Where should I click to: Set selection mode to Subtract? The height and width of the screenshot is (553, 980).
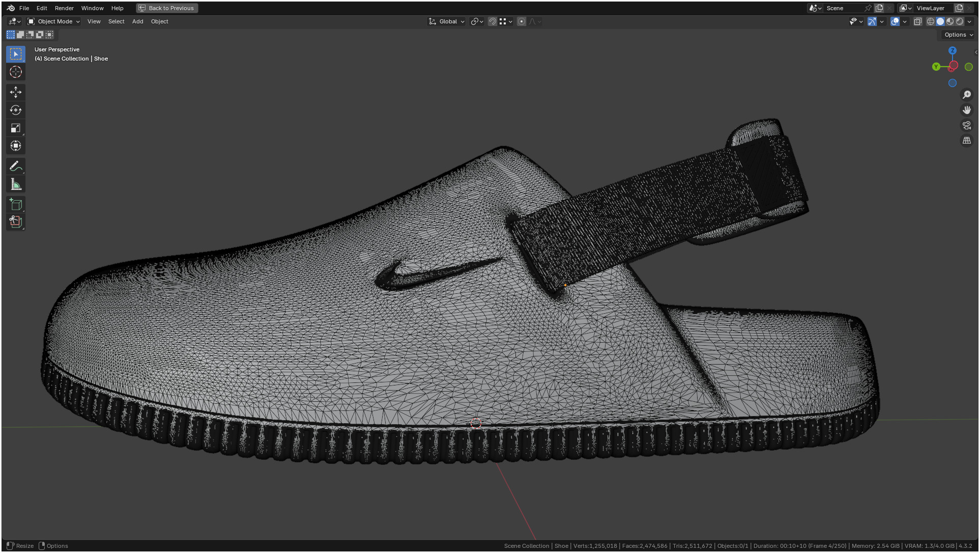(30, 35)
